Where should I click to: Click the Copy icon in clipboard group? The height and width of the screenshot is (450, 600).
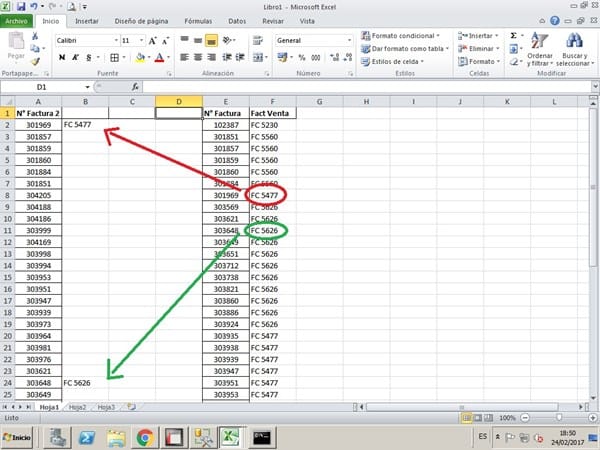tap(35, 48)
